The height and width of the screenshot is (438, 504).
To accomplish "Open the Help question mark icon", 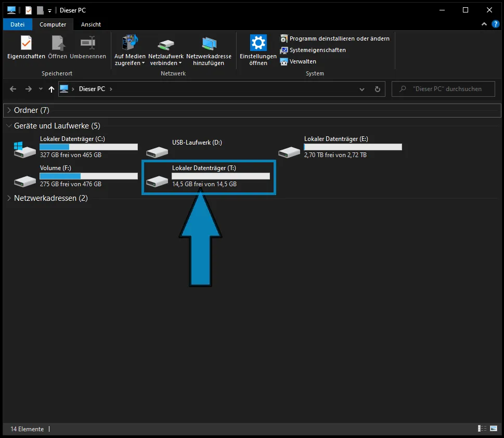I will (495, 24).
